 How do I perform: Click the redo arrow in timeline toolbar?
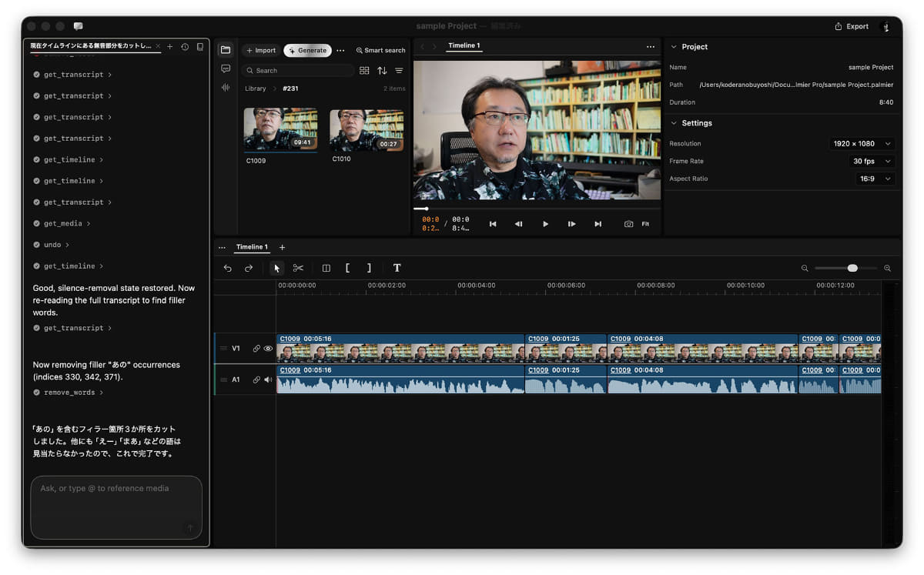coord(249,268)
